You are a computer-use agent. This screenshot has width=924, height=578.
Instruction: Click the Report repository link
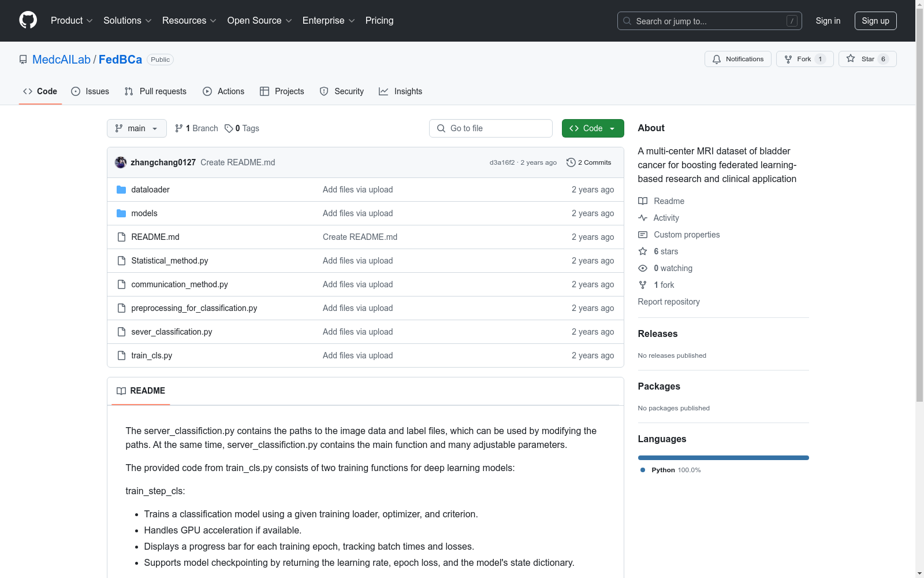click(669, 302)
